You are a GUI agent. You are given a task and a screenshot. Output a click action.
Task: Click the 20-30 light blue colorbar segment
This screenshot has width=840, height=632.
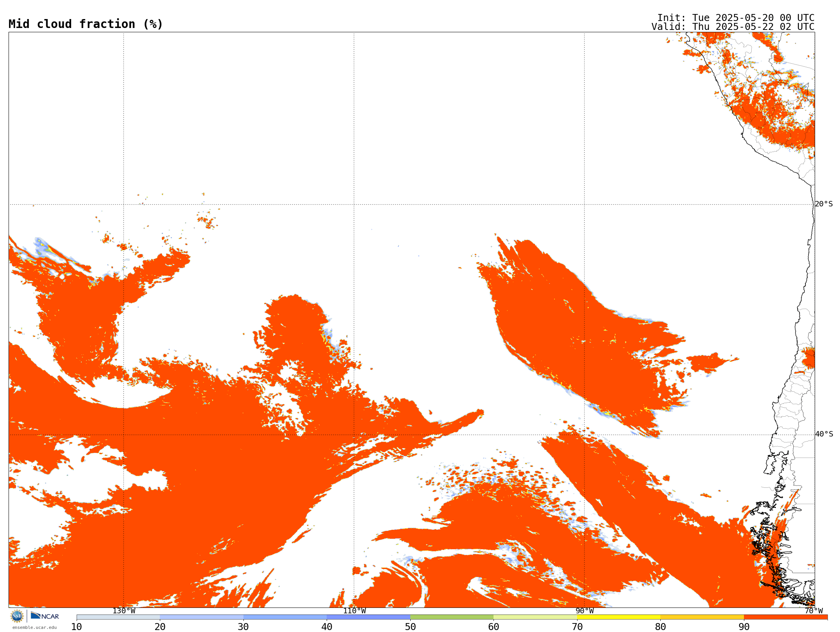(x=201, y=617)
